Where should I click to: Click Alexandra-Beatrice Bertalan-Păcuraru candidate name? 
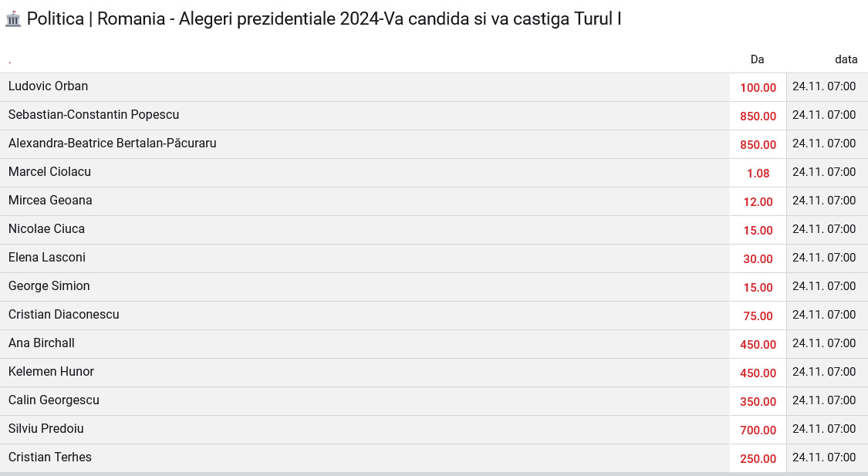[x=113, y=143]
